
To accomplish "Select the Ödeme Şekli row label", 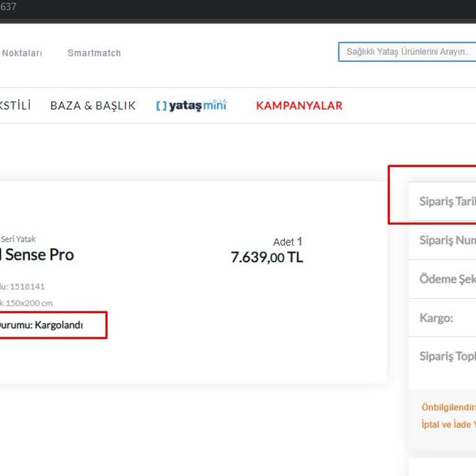I will coord(447,280).
